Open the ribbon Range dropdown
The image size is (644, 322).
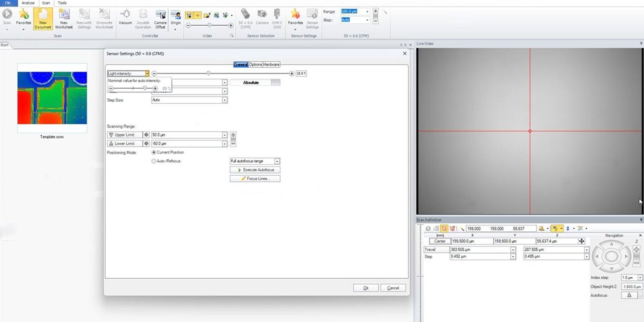[x=367, y=12]
